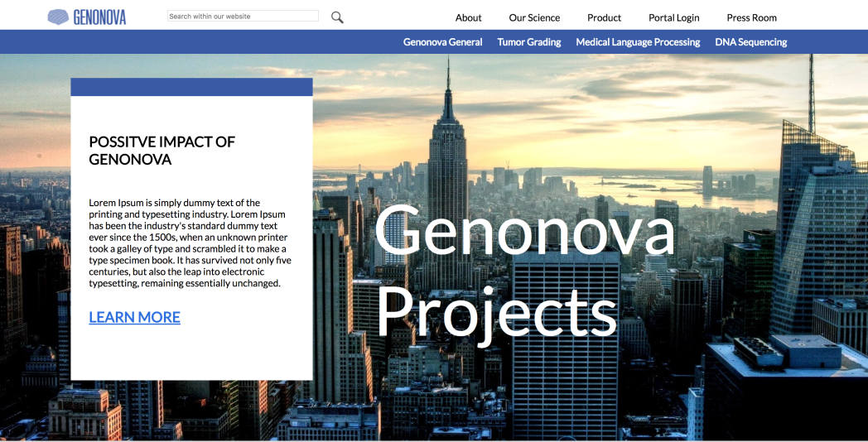Switch to the Genonova General tab
Screen dimensions: 868x442
(442, 42)
